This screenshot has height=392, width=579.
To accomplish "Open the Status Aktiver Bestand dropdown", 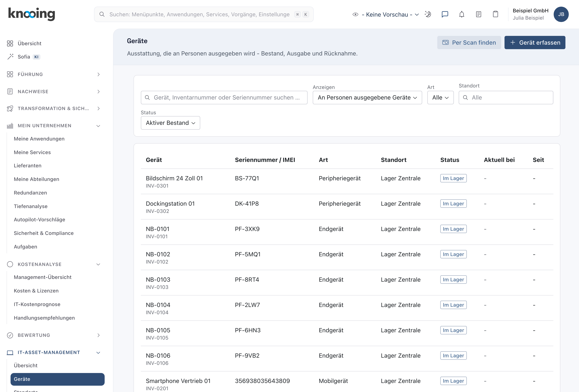I will click(170, 123).
